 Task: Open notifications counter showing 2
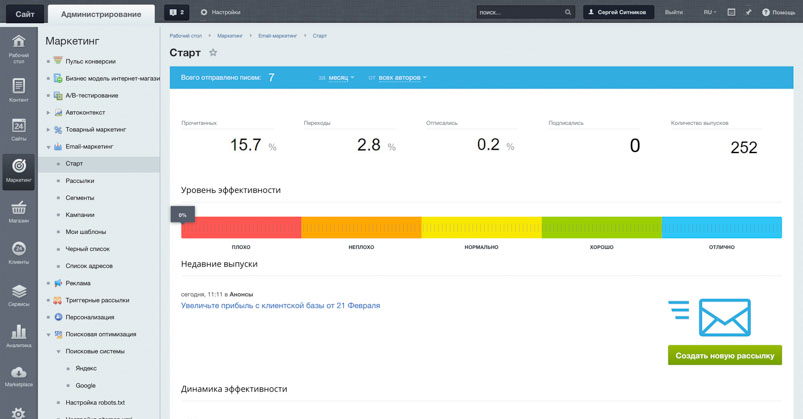tap(177, 12)
